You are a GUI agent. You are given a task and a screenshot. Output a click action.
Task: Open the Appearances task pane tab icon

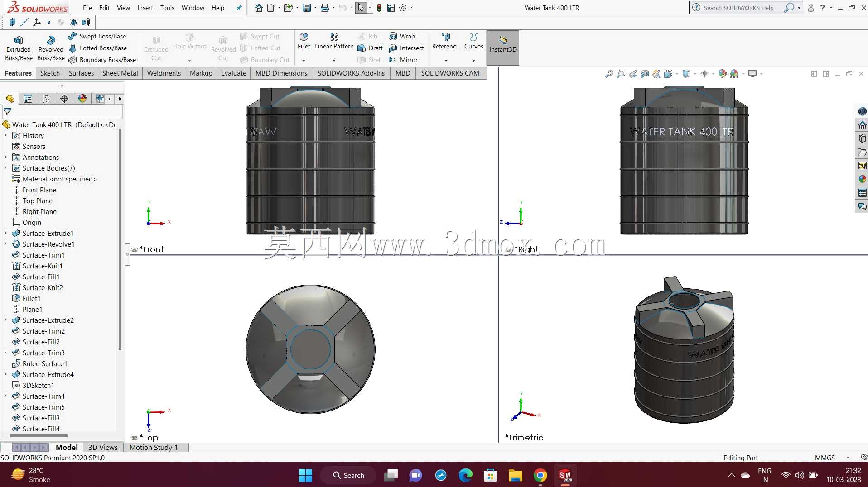862,179
